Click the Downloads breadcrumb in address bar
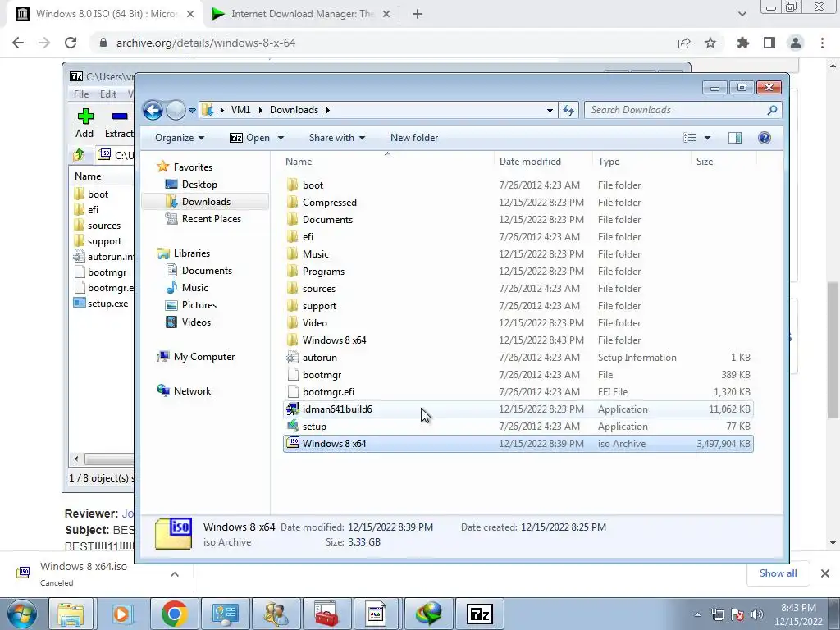 (294, 110)
